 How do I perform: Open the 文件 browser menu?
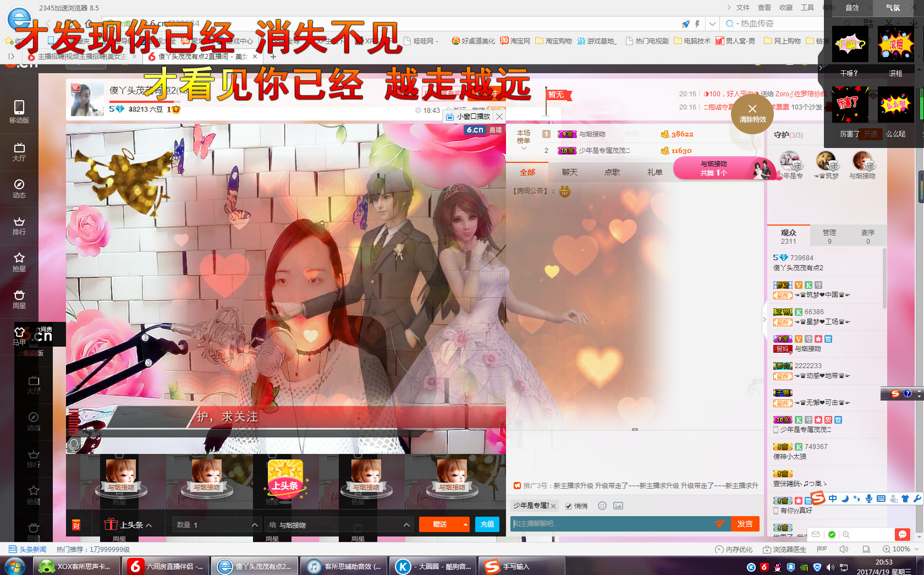pos(743,8)
